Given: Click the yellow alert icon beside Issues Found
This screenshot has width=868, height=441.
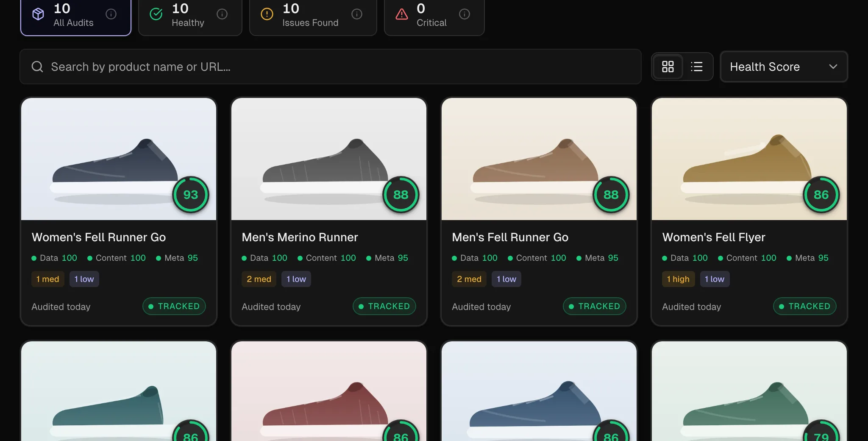Looking at the screenshot, I should (x=267, y=14).
